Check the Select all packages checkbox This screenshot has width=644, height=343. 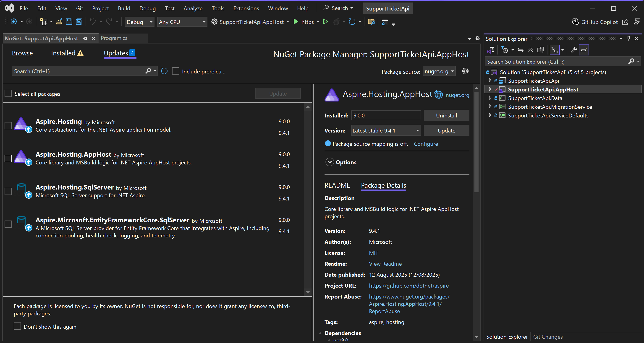(x=8, y=94)
